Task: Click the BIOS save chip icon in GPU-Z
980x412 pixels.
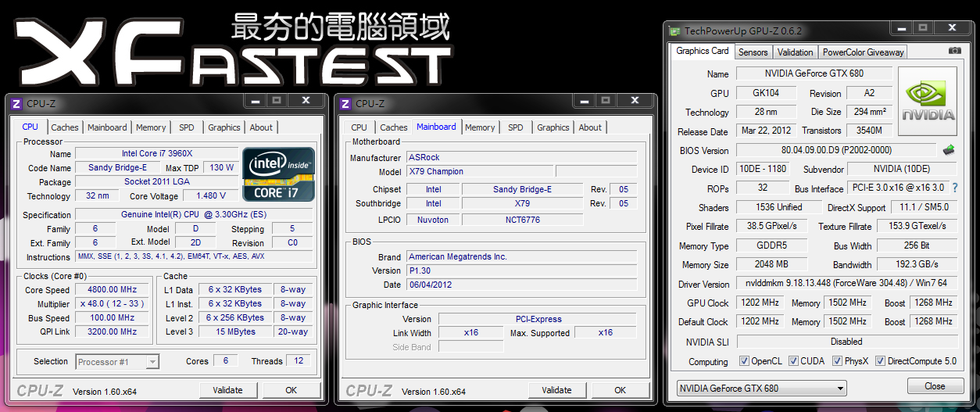Action: tap(949, 149)
